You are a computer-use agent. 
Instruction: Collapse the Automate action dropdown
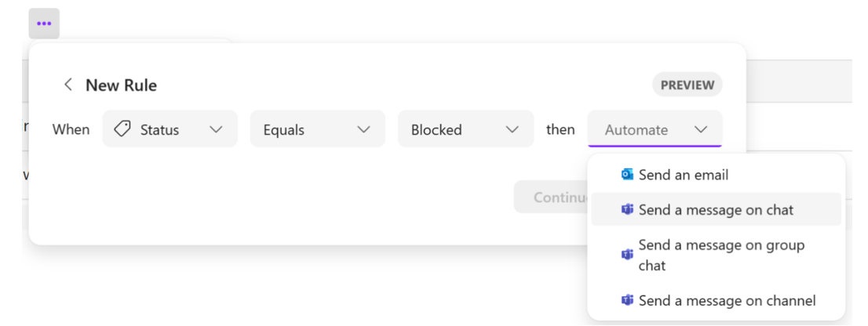click(701, 130)
